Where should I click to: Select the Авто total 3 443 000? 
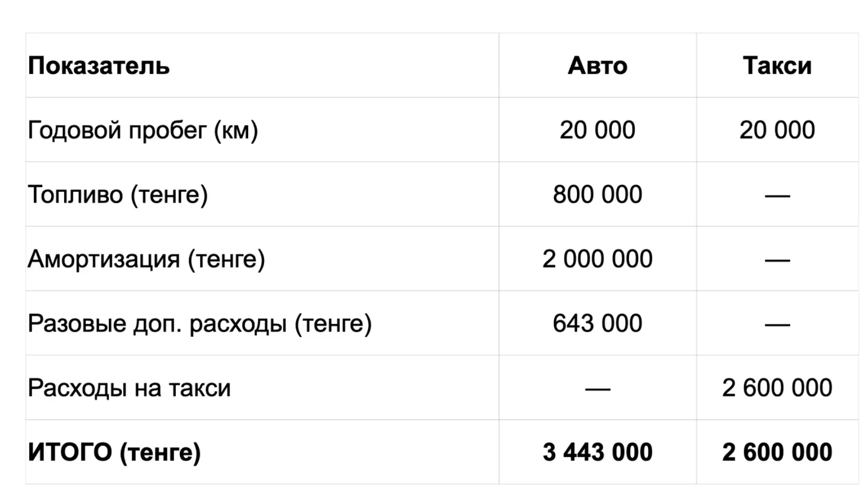click(597, 452)
